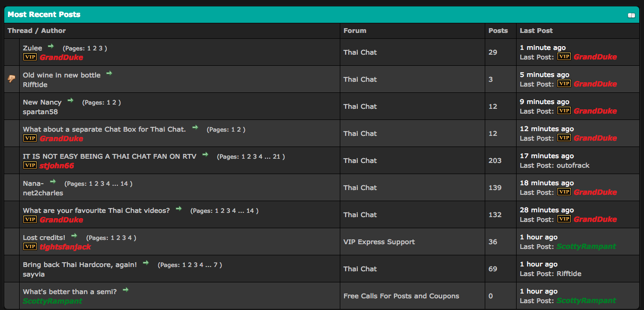Click green arrow next to Zulee thread
The image size is (644, 310).
[x=51, y=47]
